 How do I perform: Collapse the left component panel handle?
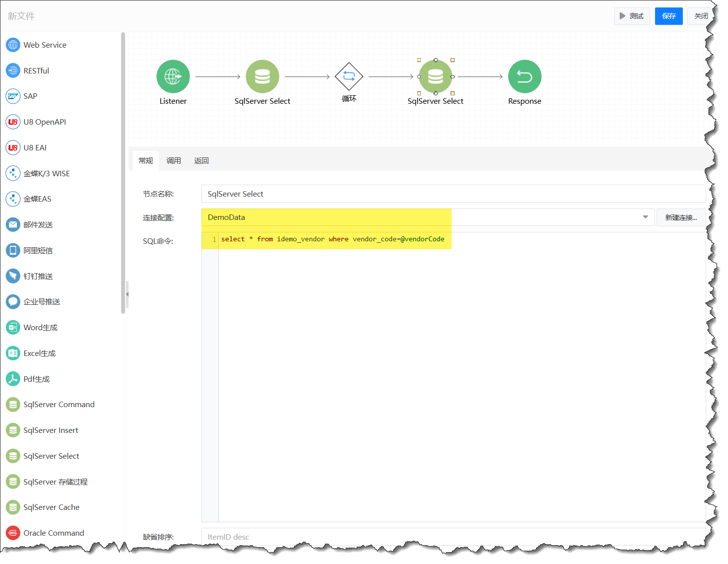pyautogui.click(x=127, y=294)
